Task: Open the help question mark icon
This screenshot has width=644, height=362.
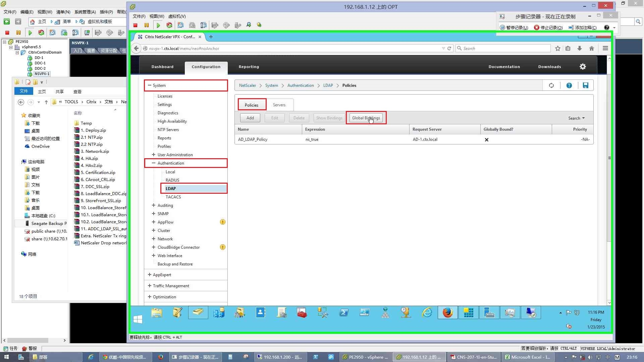Action: point(569,85)
